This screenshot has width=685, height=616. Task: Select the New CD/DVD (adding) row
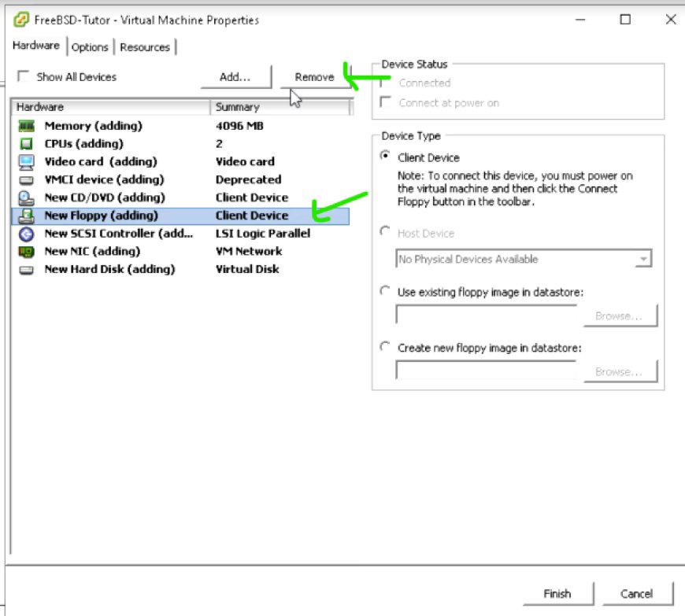tap(180, 197)
